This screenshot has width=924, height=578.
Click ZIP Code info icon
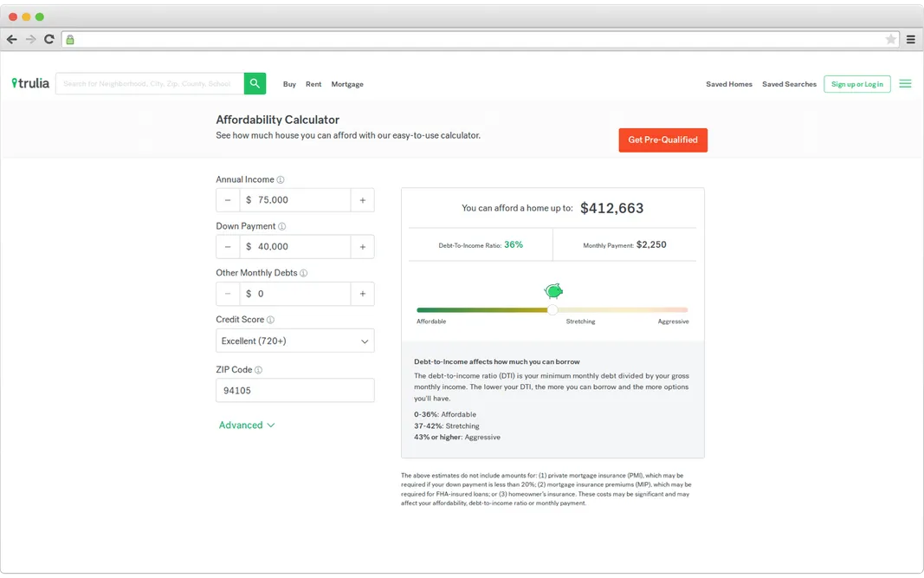258,370
